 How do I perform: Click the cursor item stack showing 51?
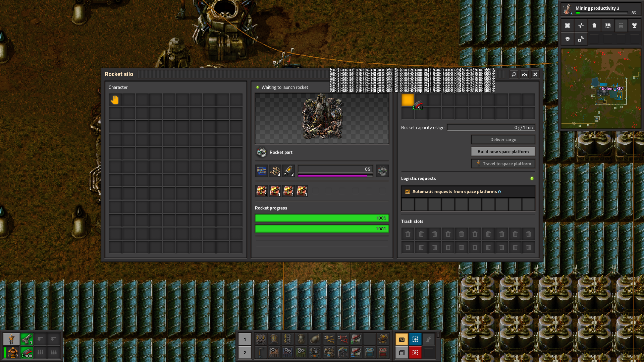(x=418, y=106)
